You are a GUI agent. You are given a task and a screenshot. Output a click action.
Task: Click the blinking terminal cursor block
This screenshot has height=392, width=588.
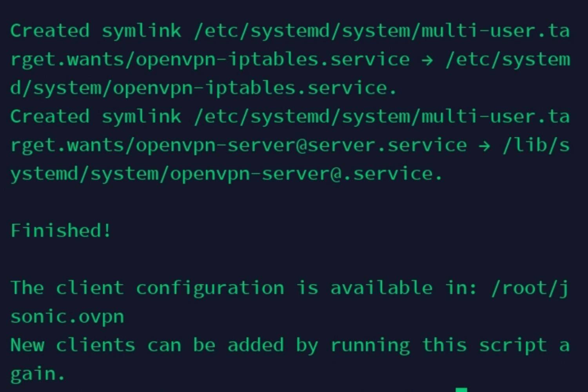[x=461, y=390]
